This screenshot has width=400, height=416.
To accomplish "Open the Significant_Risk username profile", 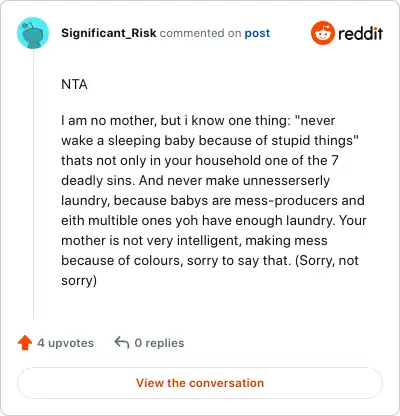I will pyautogui.click(x=109, y=33).
